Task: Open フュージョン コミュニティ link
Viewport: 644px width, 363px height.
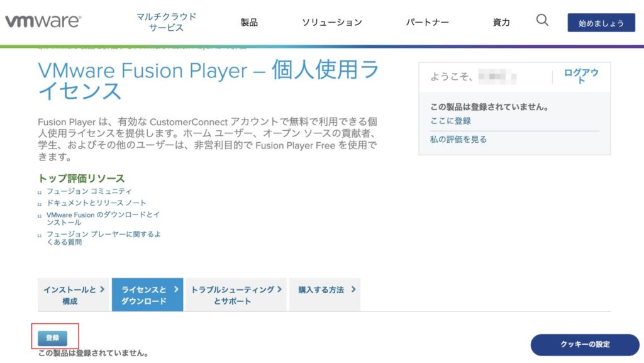Action: [89, 191]
